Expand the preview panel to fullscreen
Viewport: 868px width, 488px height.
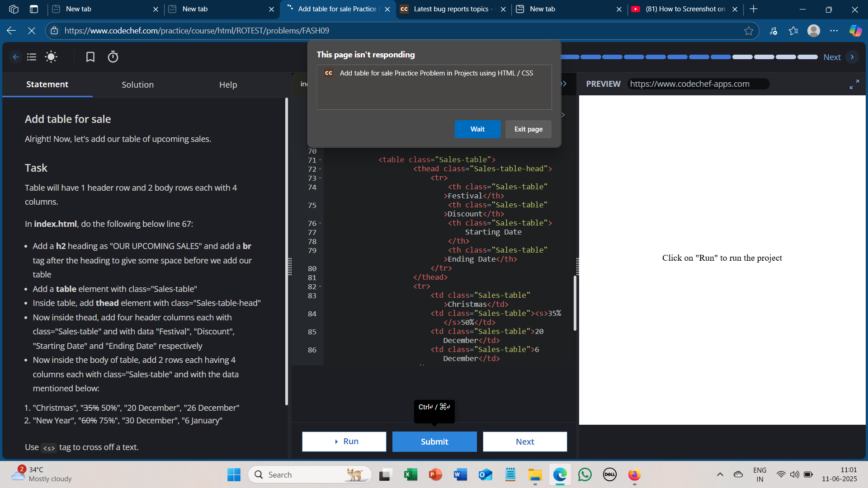click(854, 84)
